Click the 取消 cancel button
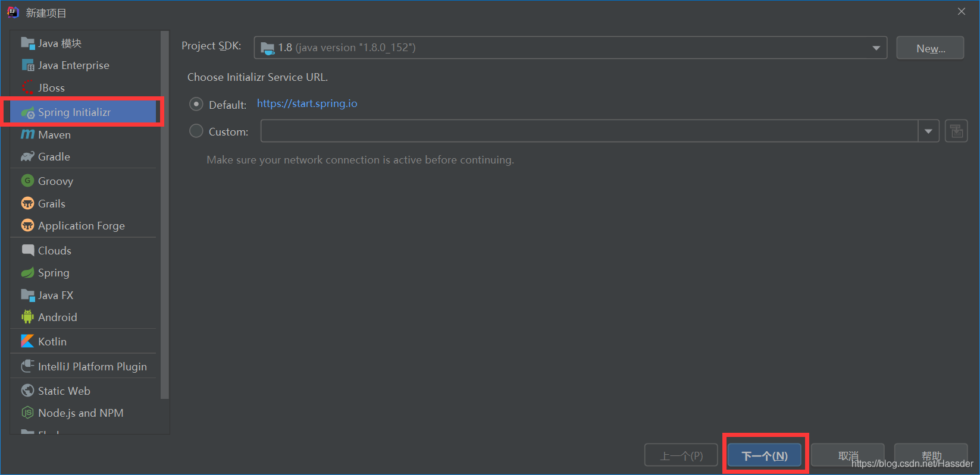 [x=848, y=455]
